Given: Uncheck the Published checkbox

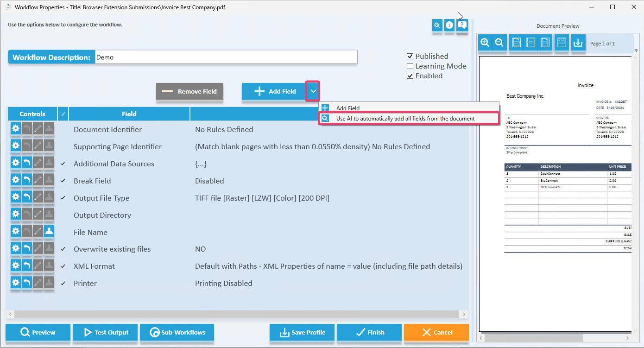Looking at the screenshot, I should 410,57.
